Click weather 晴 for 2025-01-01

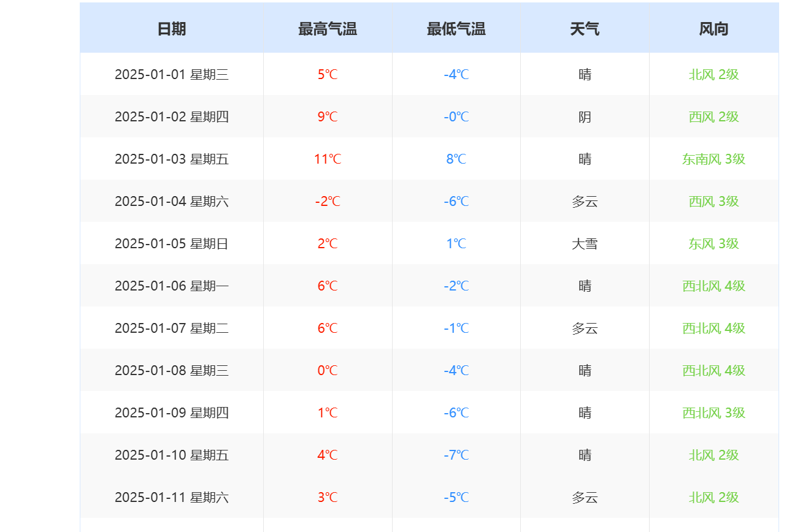click(x=585, y=74)
